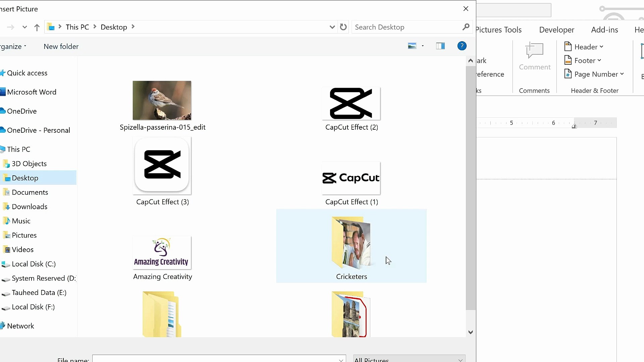Open the Add-ins ribbon tab
This screenshot has height=362, width=644.
[604, 30]
